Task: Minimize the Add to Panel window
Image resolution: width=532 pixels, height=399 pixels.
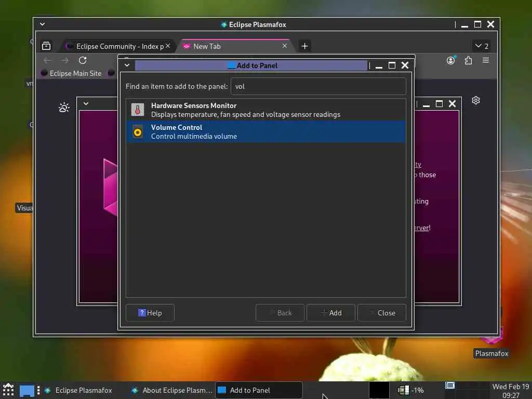Action: point(379,66)
